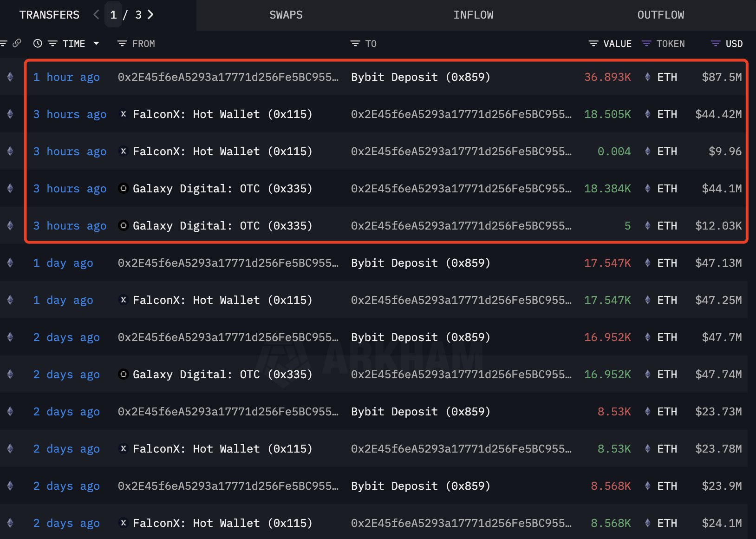The height and width of the screenshot is (539, 756).
Task: Open Galaxy Digital: OTC with 18.384K ETH
Action: point(222,189)
